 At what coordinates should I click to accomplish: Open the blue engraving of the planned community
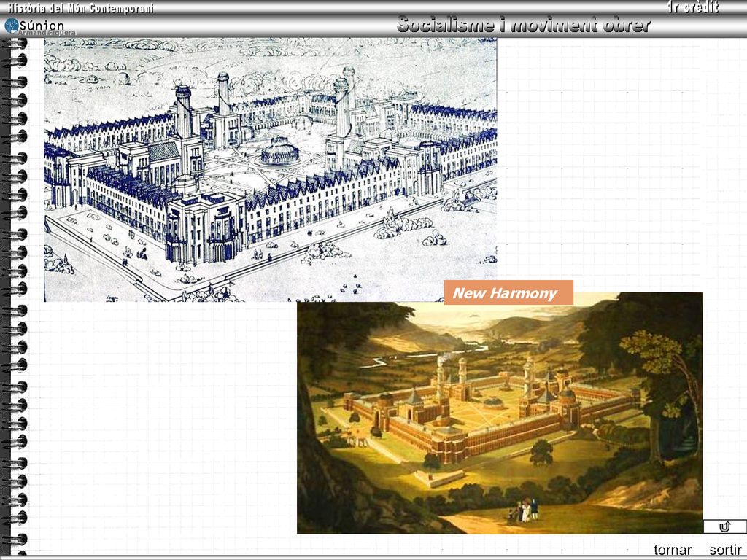270,169
